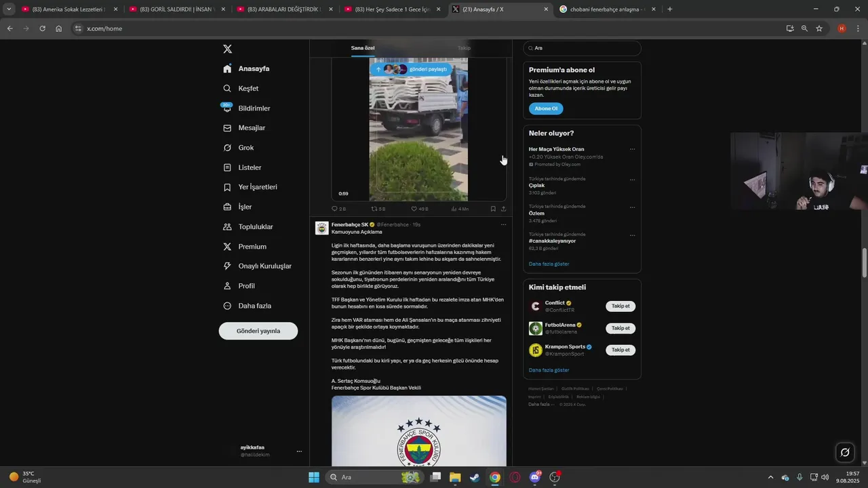
Task: Click the browser home button
Action: (59, 28)
